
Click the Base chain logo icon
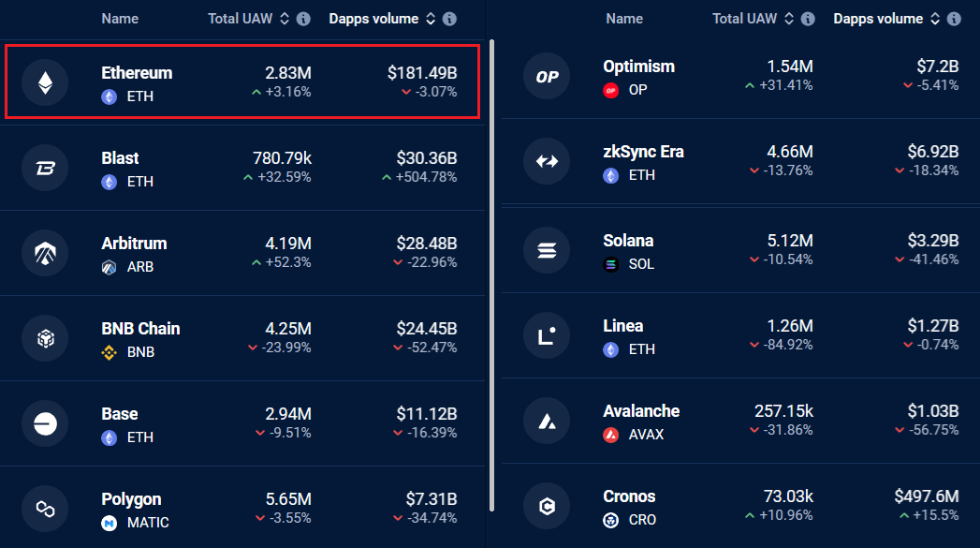tap(45, 424)
